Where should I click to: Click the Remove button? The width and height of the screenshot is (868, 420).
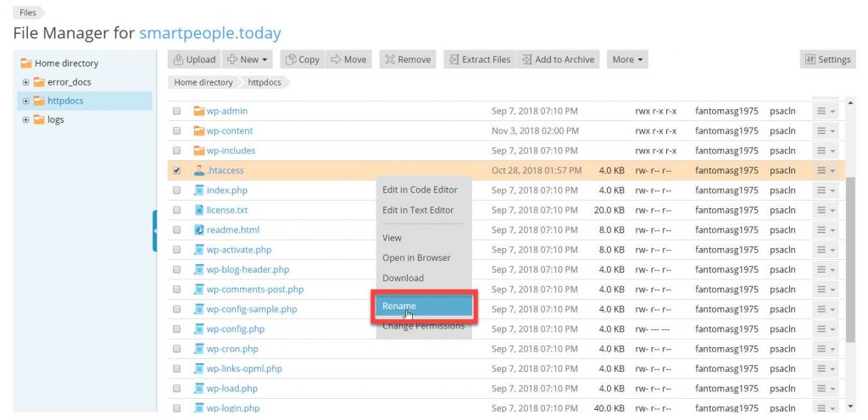pos(408,59)
